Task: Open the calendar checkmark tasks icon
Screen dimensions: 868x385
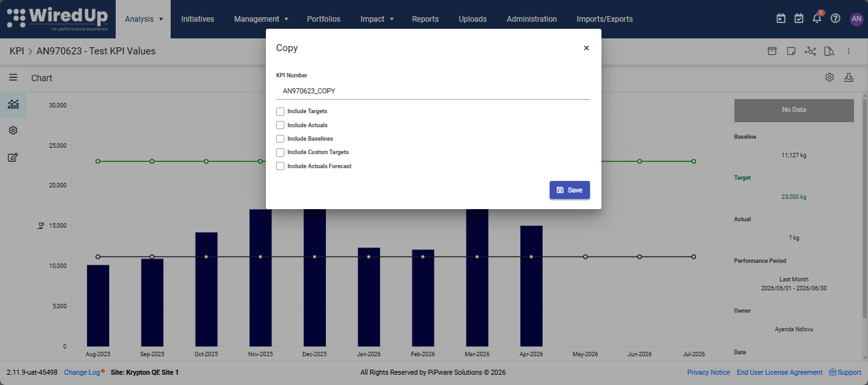Action: [798, 19]
